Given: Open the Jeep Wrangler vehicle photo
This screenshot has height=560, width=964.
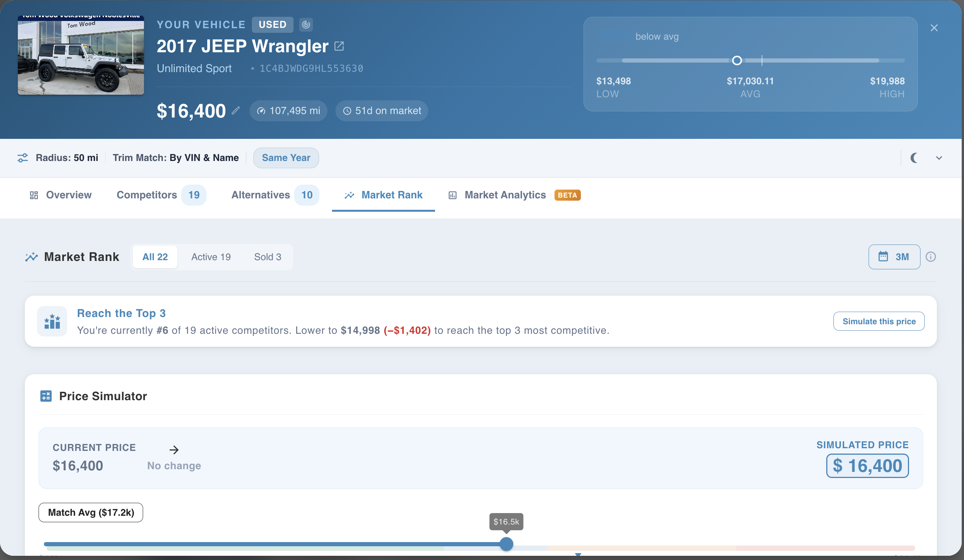Looking at the screenshot, I should point(81,55).
